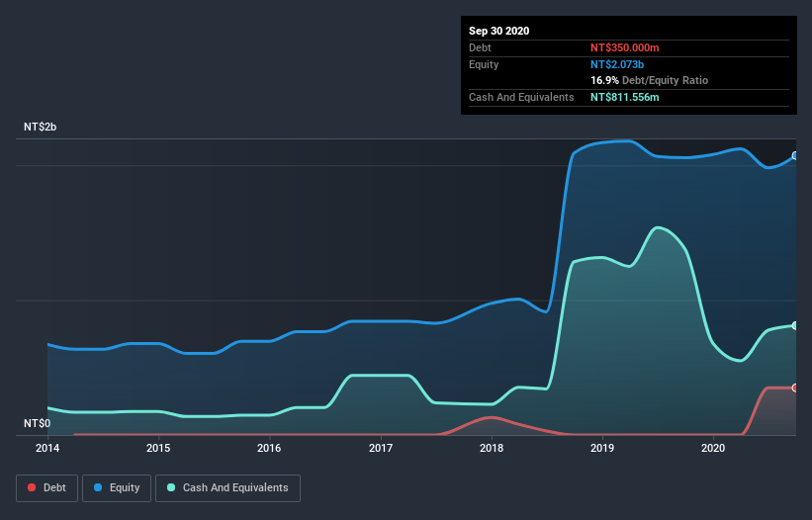Click the 2020 x-axis label

coord(712,448)
